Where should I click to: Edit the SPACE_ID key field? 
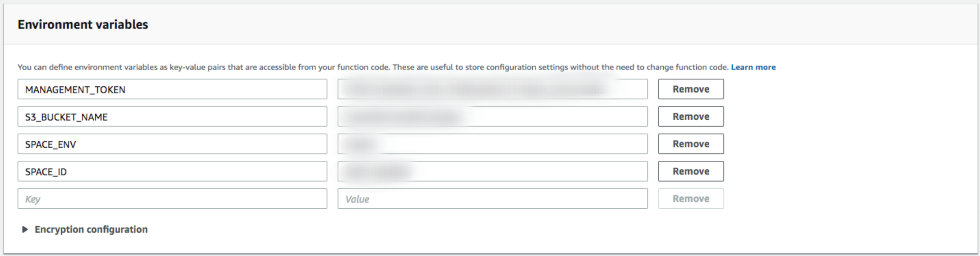pos(172,171)
